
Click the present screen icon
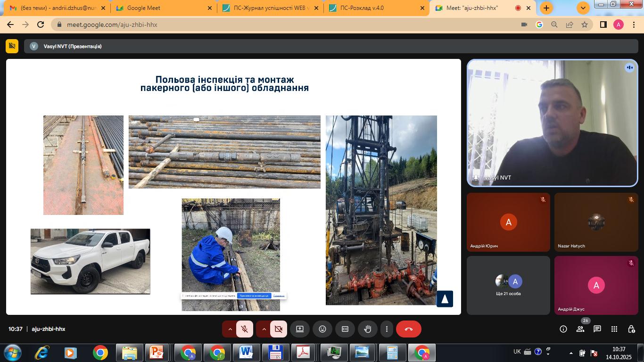pyautogui.click(x=300, y=329)
